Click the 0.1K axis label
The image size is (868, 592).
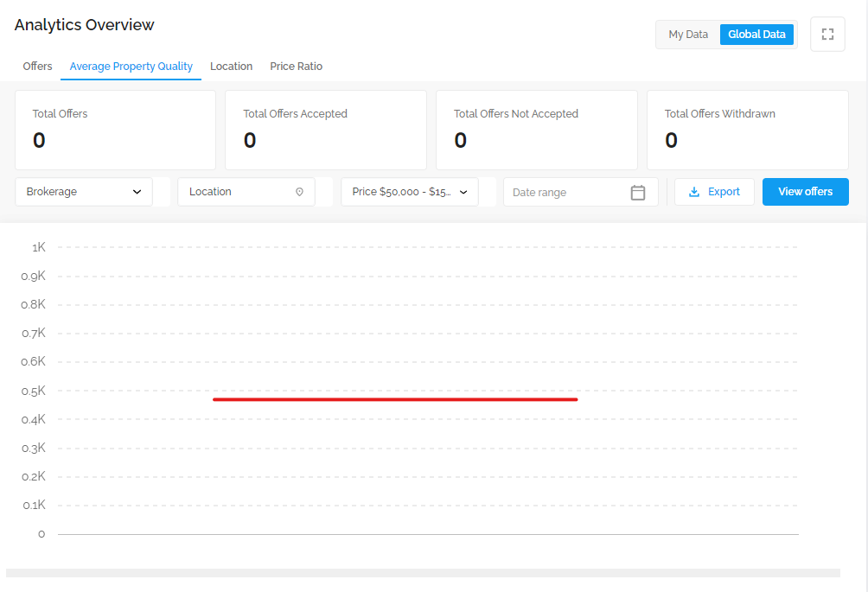coord(34,505)
